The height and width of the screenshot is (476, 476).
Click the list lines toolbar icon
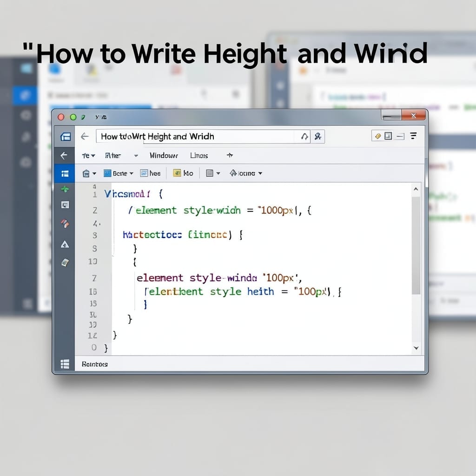(x=210, y=173)
